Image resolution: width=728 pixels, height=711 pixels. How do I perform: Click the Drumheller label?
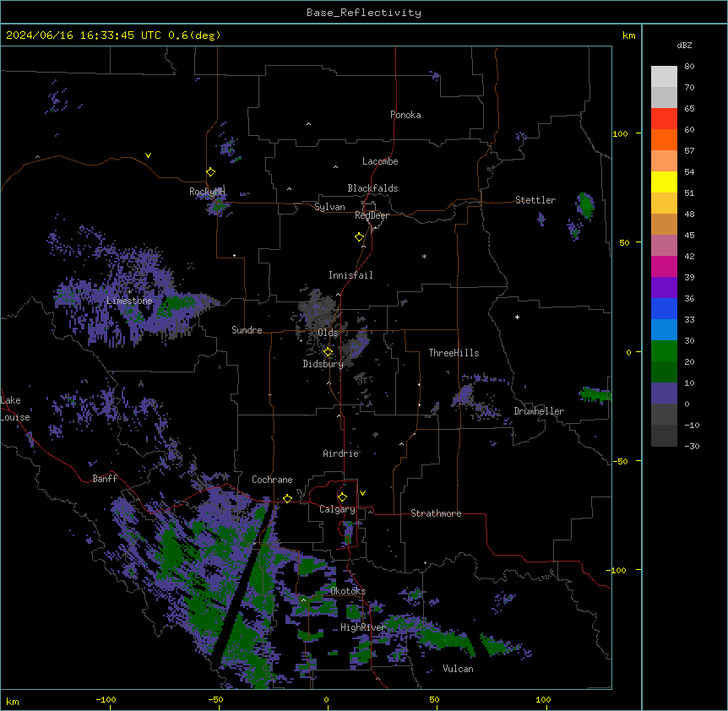point(539,411)
